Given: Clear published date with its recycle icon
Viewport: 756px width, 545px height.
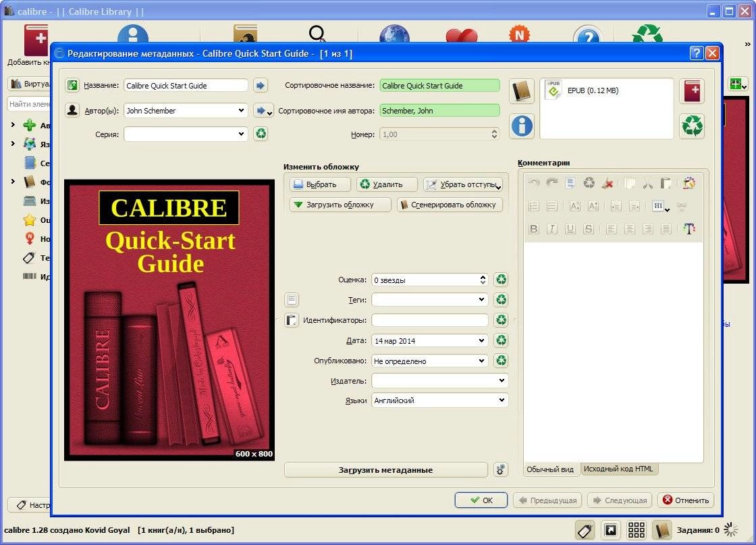Looking at the screenshot, I should pos(502,360).
